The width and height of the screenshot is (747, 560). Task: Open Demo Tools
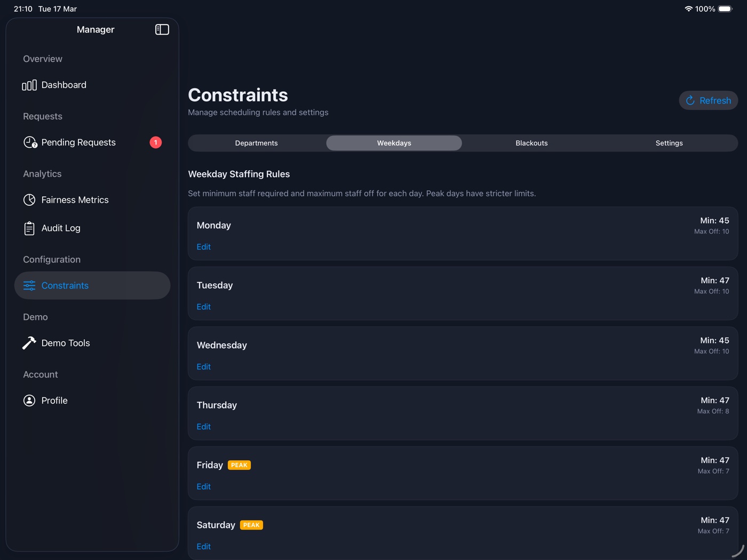click(x=92, y=343)
